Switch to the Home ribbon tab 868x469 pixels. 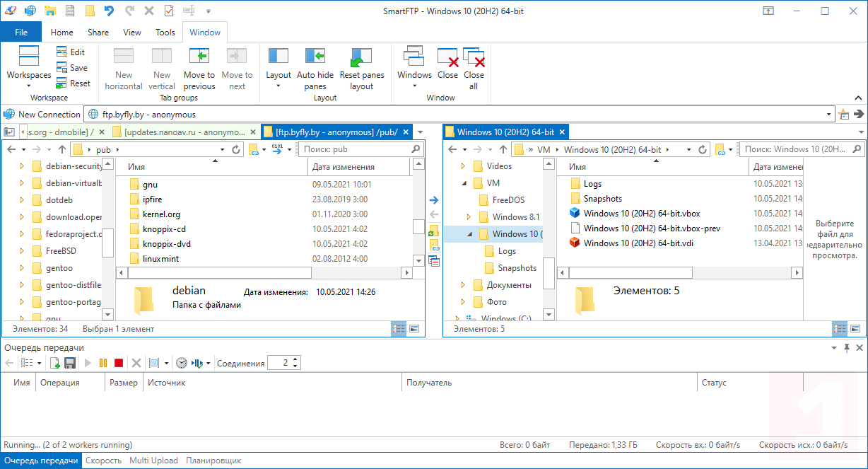61,32
